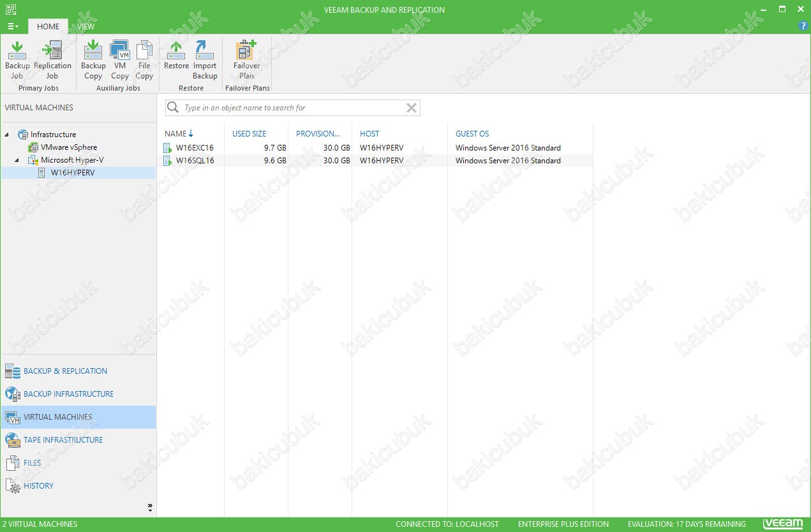Screen dimensions: 811x532
Task: Click W16EXC16 guest OS cell text
Action: pos(508,148)
